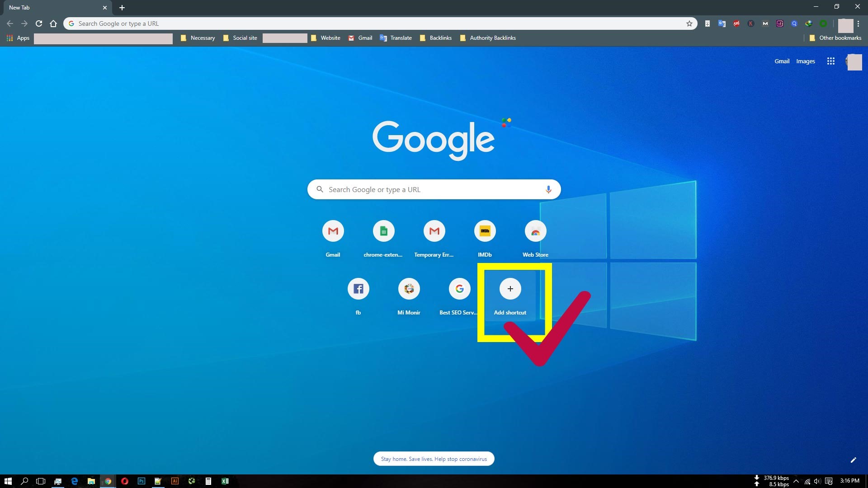The width and height of the screenshot is (868, 488).
Task: Open the Wi-Fi network tray icon
Action: click(807, 481)
